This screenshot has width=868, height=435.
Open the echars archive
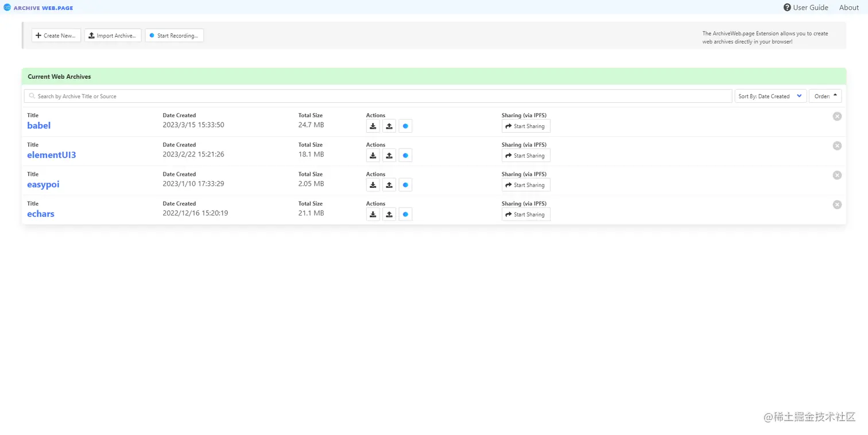tap(41, 214)
